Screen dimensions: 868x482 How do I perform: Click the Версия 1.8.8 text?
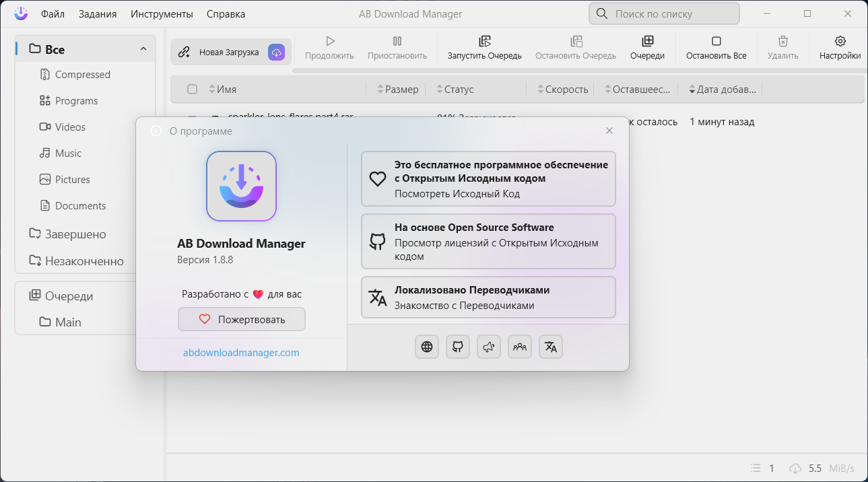[x=205, y=260]
